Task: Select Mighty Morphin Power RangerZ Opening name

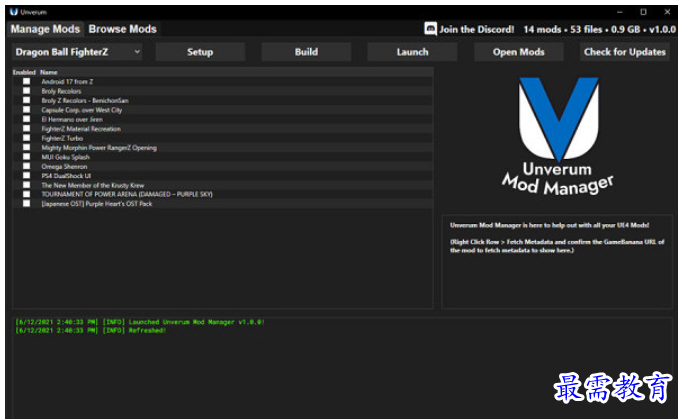Action: (x=99, y=147)
